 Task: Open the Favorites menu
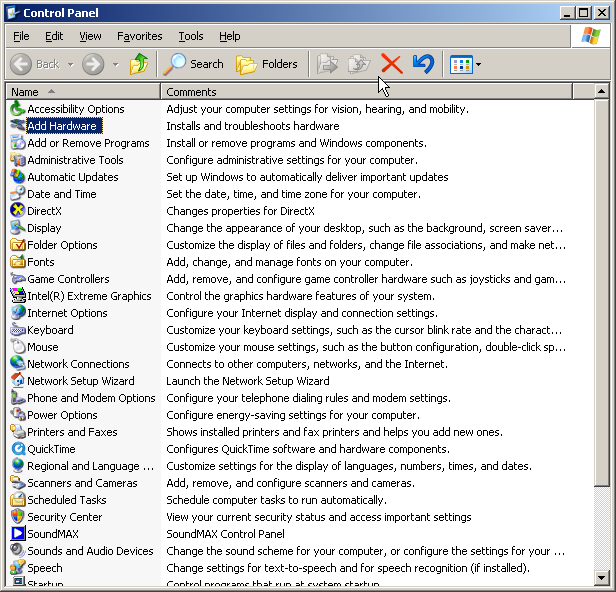139,36
